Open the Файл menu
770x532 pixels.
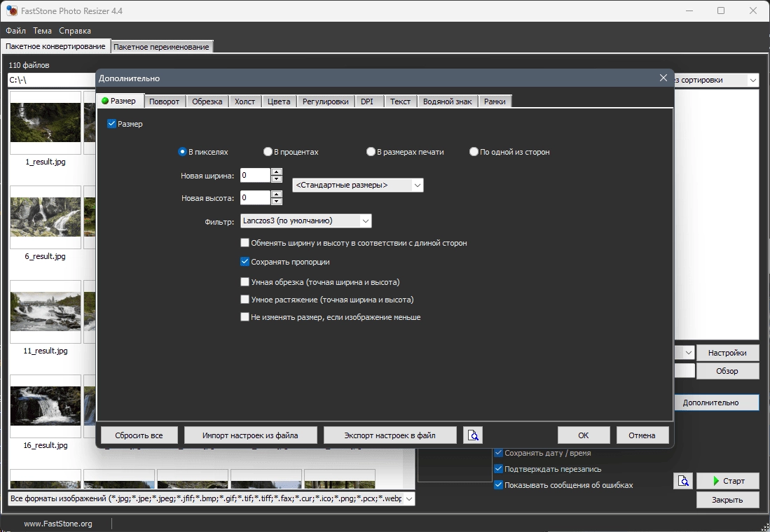pyautogui.click(x=15, y=30)
